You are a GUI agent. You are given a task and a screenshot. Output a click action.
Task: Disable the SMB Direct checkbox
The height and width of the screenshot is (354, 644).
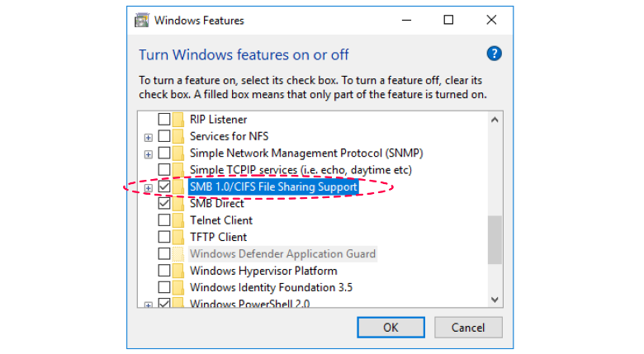pyautogui.click(x=164, y=204)
